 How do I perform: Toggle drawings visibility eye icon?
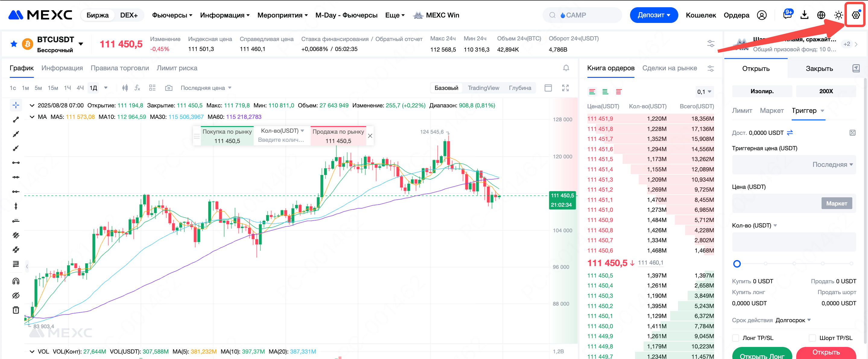[x=16, y=295]
